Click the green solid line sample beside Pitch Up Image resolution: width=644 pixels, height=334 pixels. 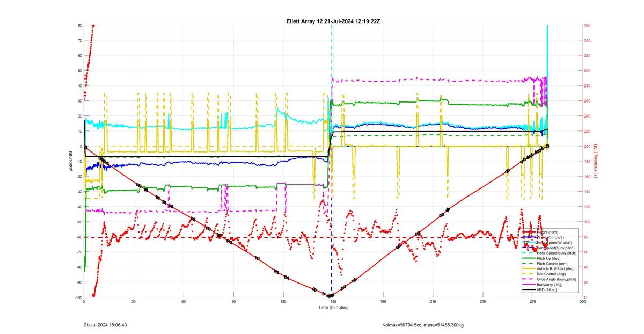tap(529, 258)
